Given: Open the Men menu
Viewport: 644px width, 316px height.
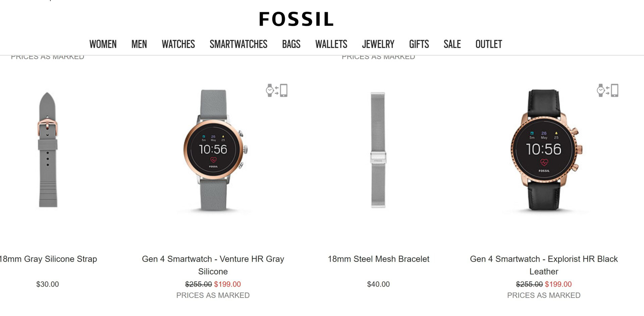Looking at the screenshot, I should click(139, 44).
